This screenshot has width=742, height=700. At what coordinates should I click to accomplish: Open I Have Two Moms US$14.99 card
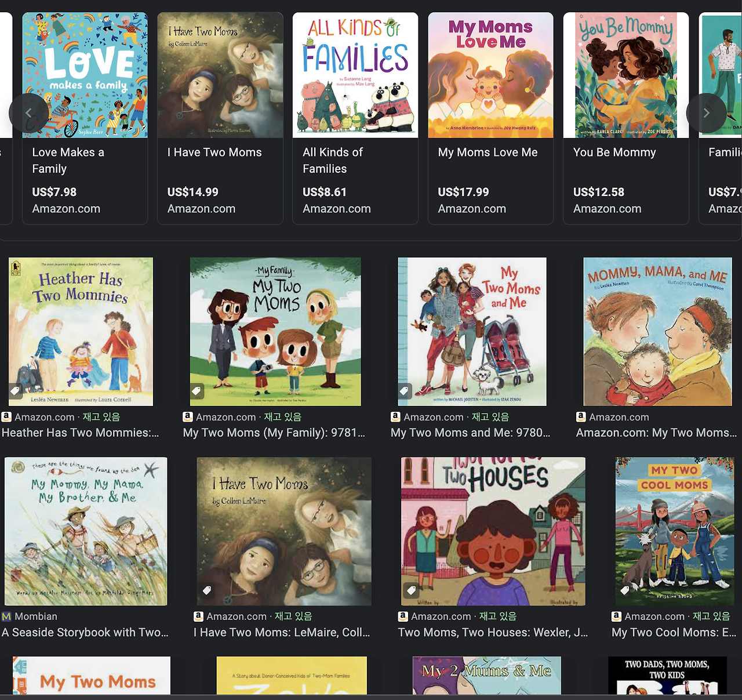[220, 118]
